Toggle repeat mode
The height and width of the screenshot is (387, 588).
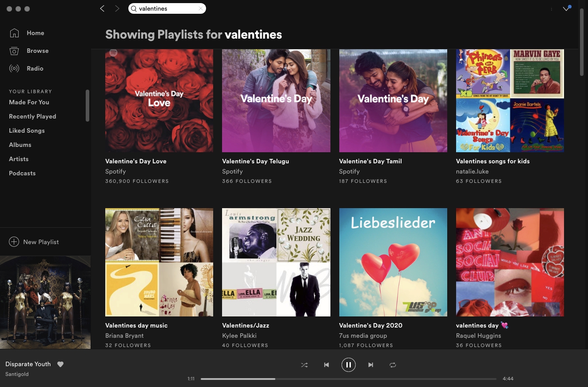click(393, 365)
